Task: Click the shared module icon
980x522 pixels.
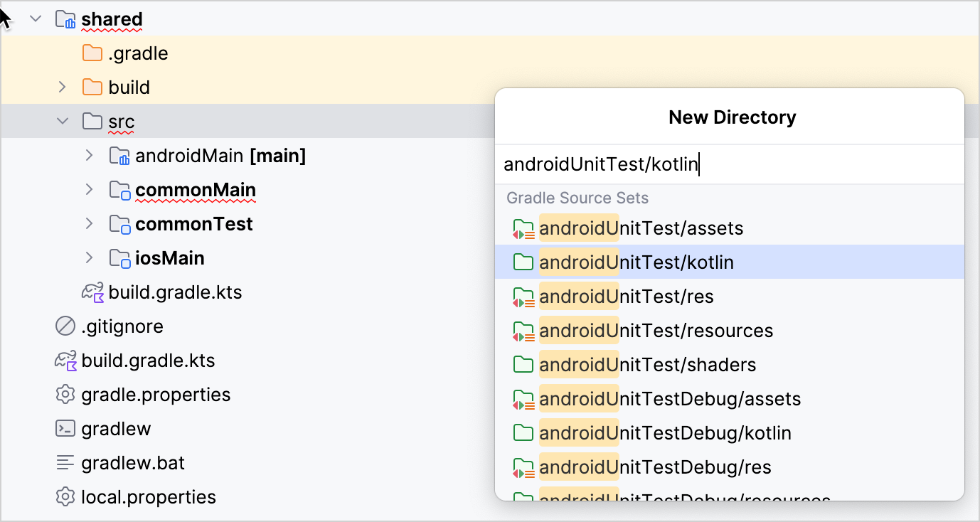Action: pos(66,19)
